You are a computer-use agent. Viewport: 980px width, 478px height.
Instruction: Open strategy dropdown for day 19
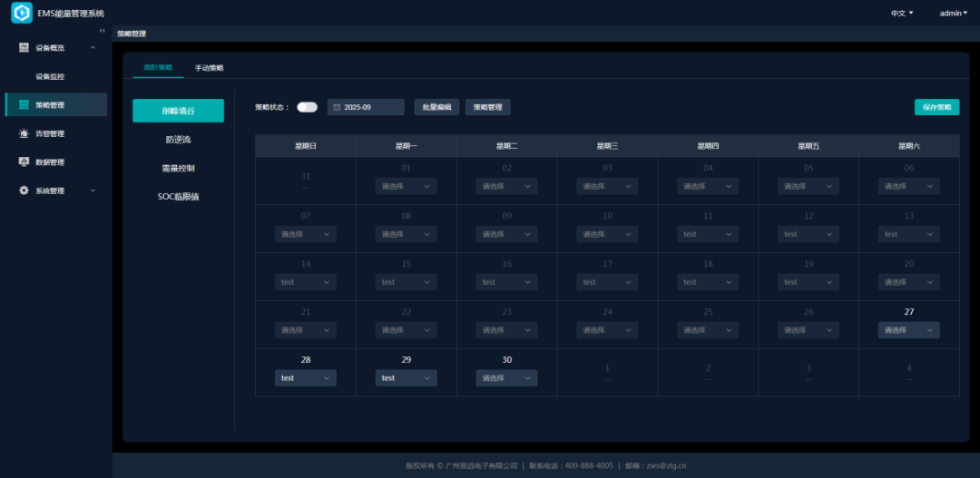click(x=808, y=282)
